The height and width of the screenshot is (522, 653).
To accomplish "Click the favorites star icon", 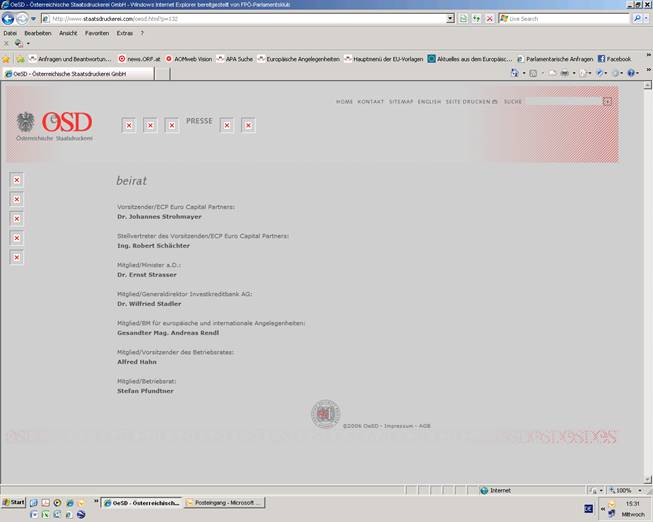I will (x=7, y=59).
